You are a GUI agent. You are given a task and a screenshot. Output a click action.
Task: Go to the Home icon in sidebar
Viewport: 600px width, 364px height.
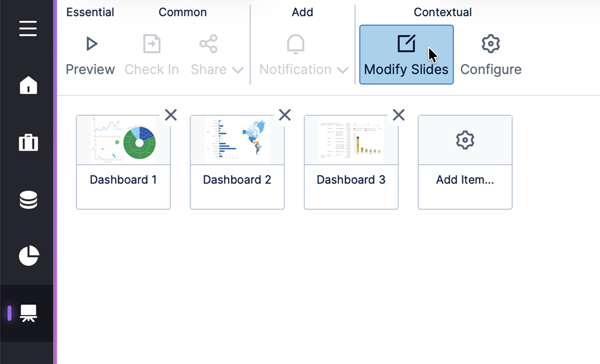pyautogui.click(x=28, y=85)
